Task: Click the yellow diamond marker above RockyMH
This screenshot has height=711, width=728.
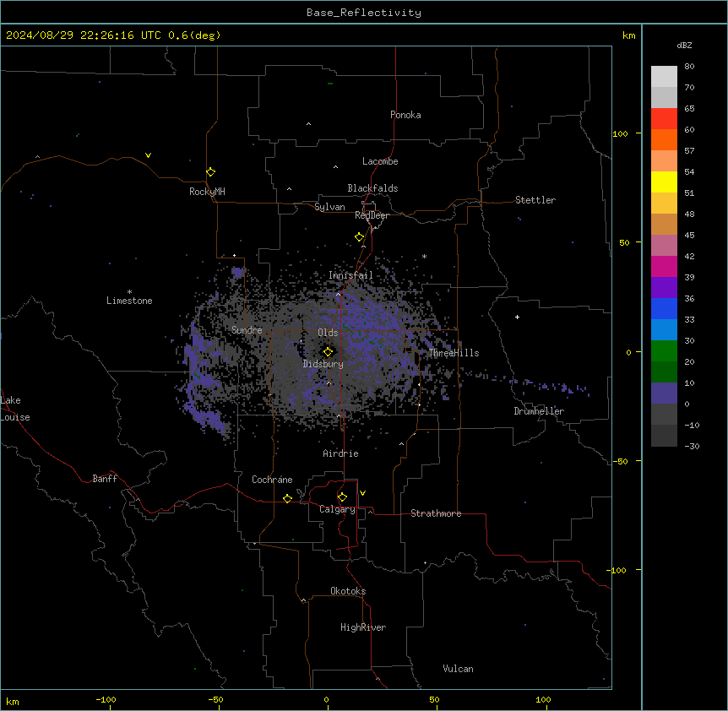Action: pos(210,172)
